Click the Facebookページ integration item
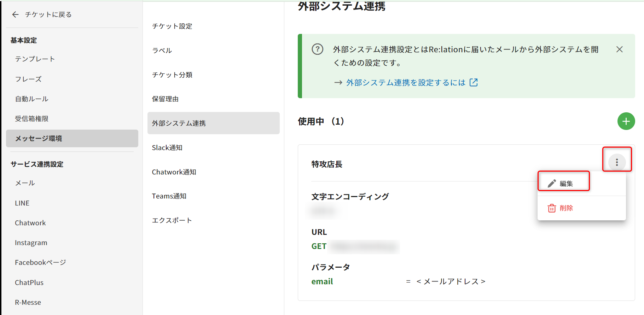644x315 pixels. click(40, 262)
